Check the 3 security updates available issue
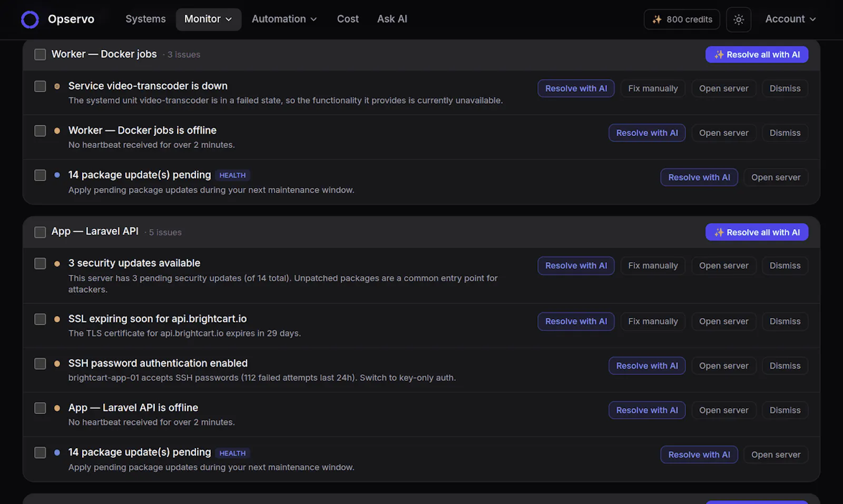Image resolution: width=843 pixels, height=504 pixels. (40, 263)
